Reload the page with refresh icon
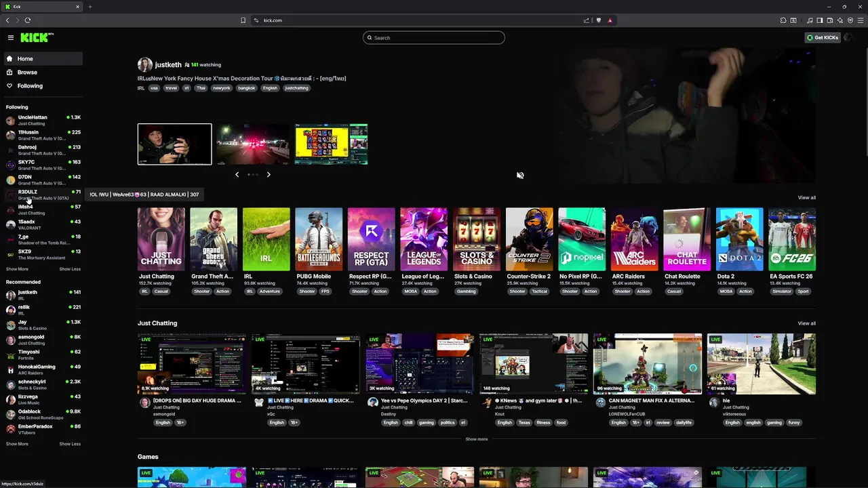Image resolution: width=868 pixels, height=488 pixels. click(x=28, y=20)
